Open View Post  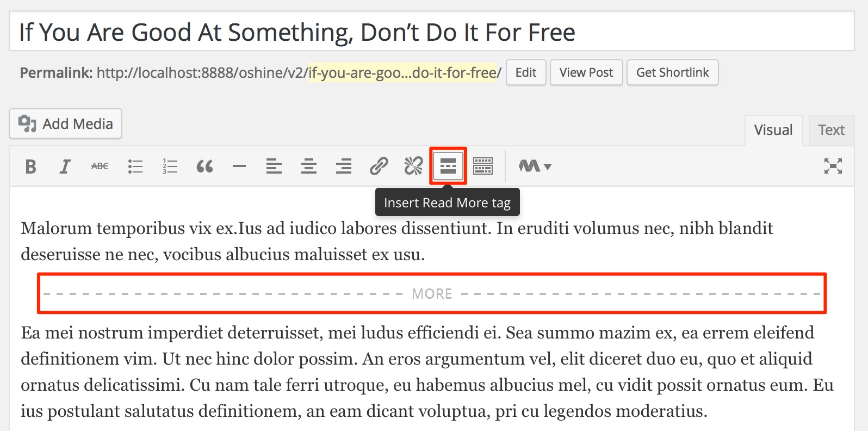[586, 72]
